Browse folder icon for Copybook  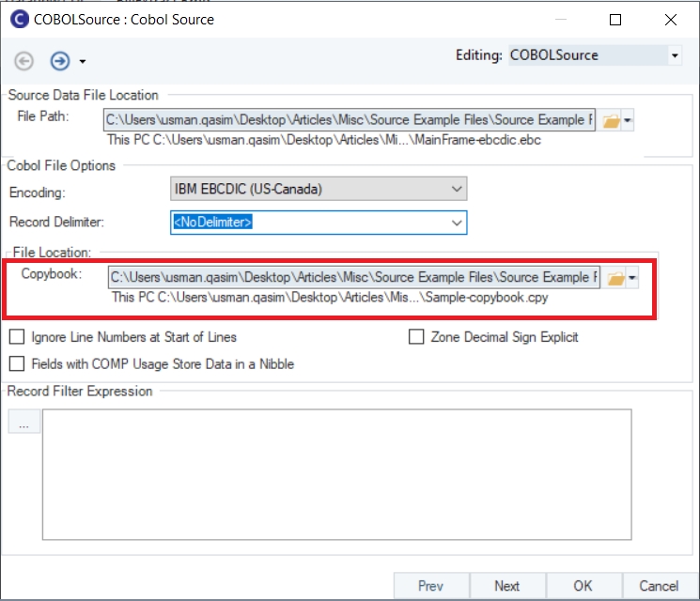click(615, 278)
